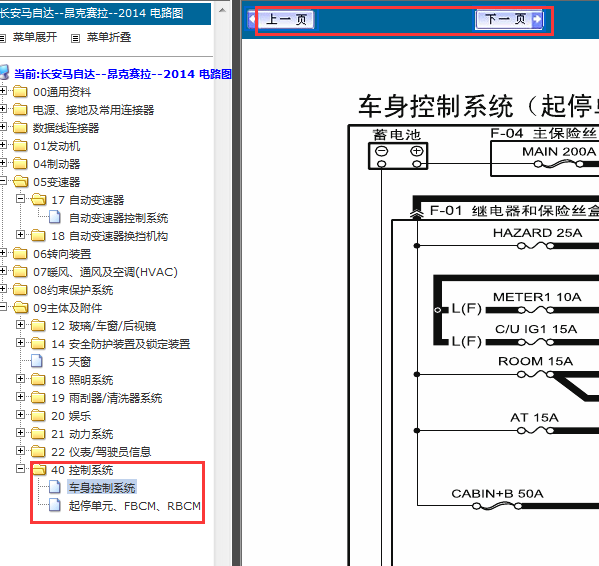Expand 22 仪表/驾驶员信息 subfolder
This screenshot has width=599, height=566.
21,450
